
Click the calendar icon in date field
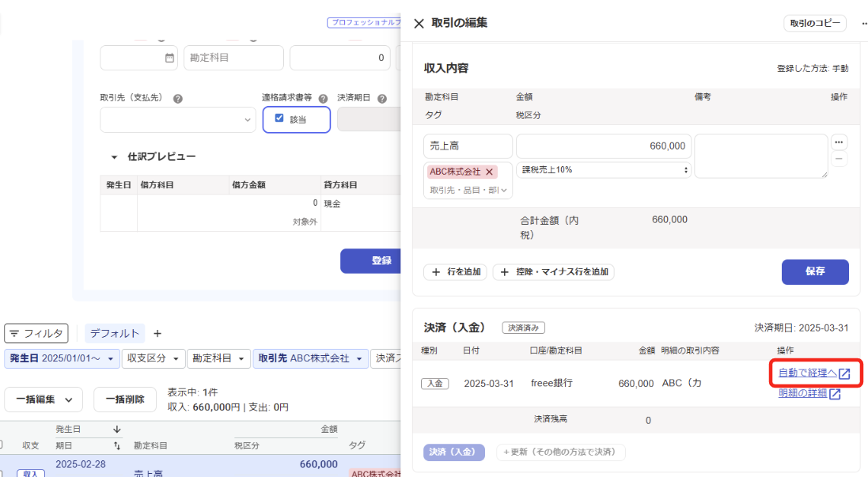(x=169, y=58)
